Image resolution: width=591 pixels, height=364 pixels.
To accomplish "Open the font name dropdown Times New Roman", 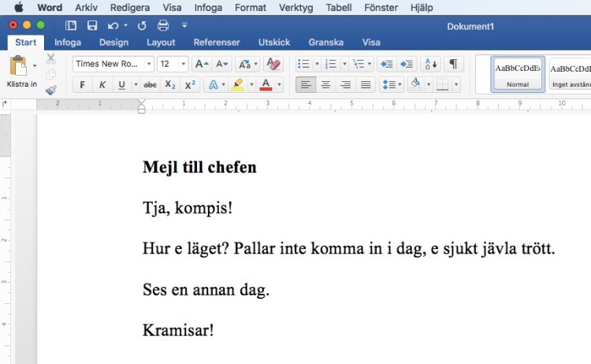I will [149, 64].
